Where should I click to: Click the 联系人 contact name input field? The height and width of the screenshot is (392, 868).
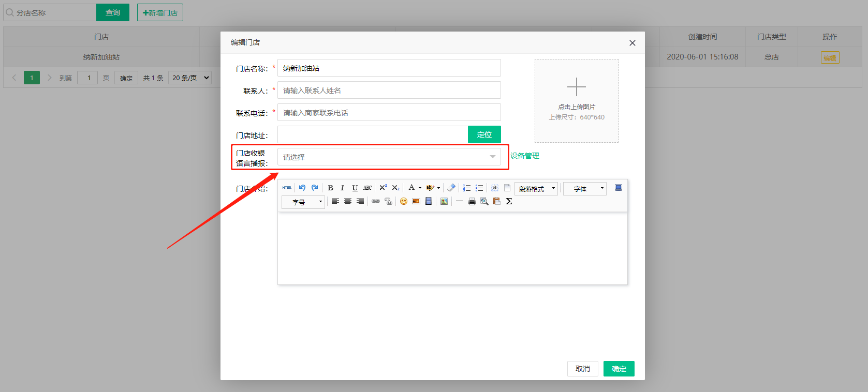click(389, 91)
